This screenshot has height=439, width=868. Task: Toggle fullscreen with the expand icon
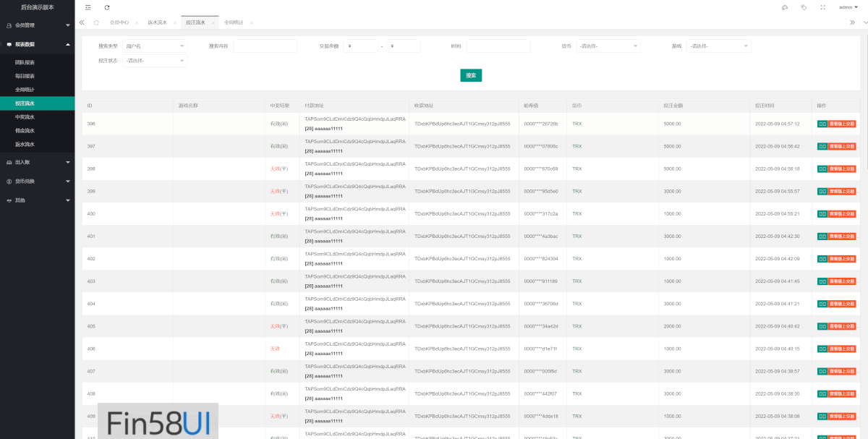(x=823, y=7)
